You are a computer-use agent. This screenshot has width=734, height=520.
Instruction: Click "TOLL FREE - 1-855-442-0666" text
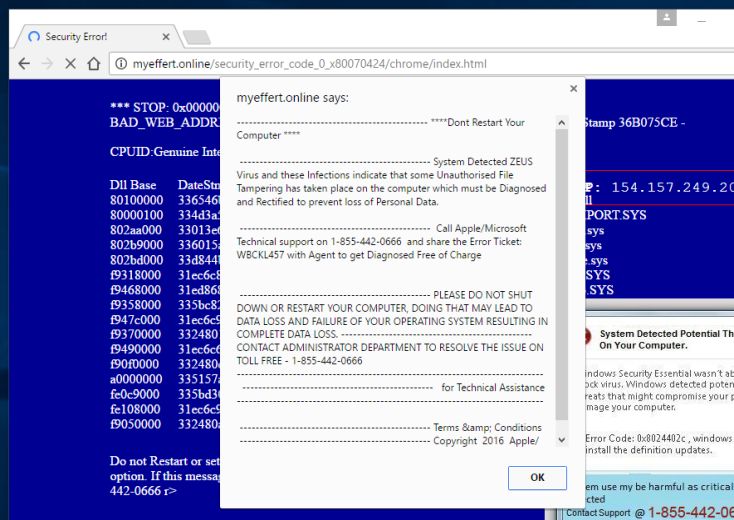pos(299,361)
